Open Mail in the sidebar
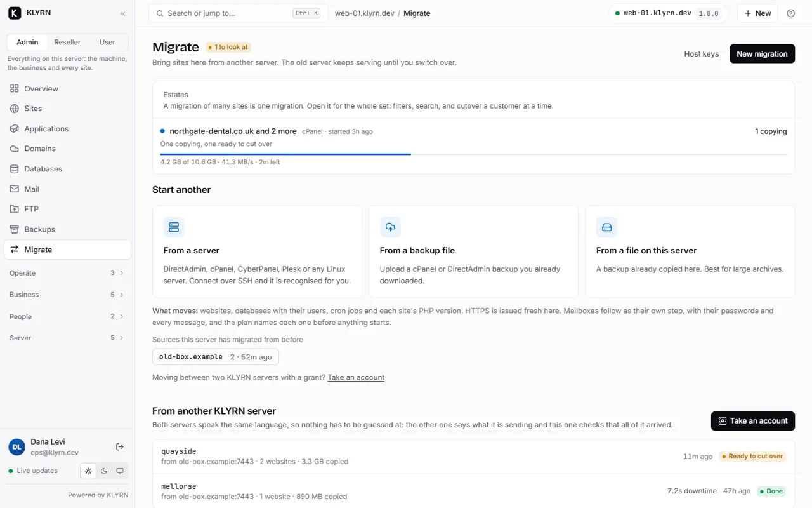The image size is (812, 508). [x=67, y=189]
